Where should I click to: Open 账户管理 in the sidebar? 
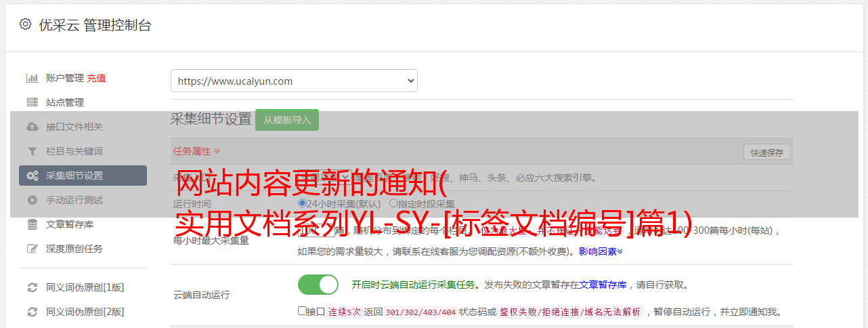click(65, 78)
